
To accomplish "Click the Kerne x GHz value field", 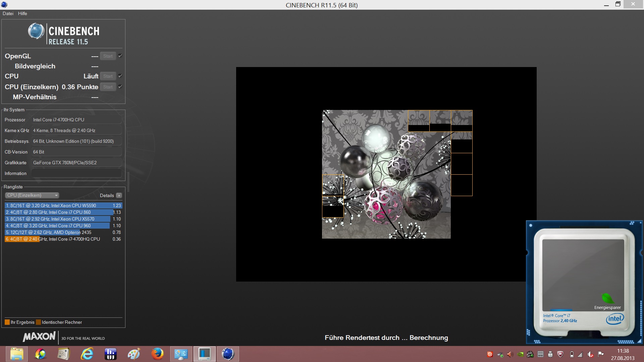I will click(x=76, y=130).
